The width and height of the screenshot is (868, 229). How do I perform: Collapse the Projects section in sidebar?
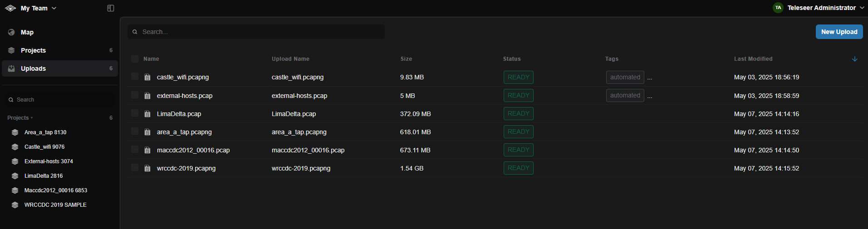(x=20, y=118)
